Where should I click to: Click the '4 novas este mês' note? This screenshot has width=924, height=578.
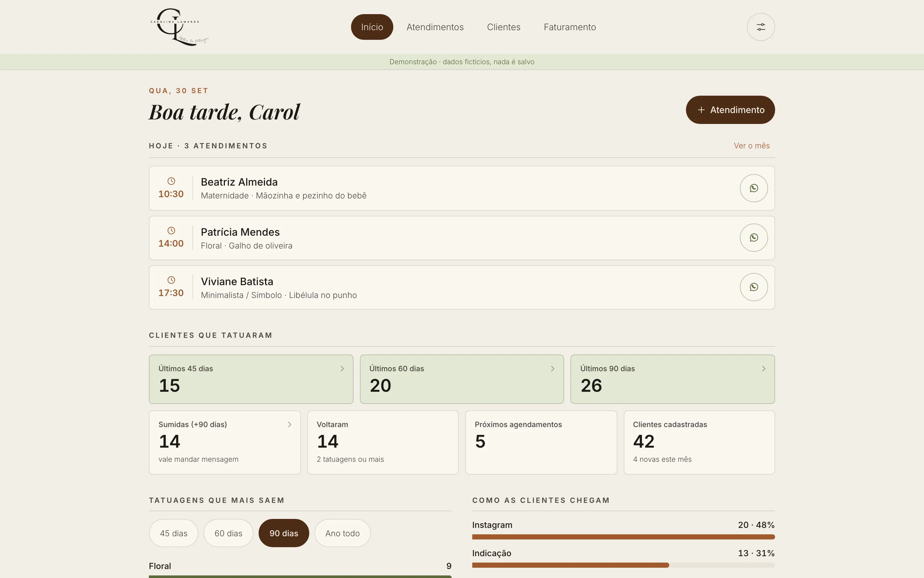[x=662, y=460]
